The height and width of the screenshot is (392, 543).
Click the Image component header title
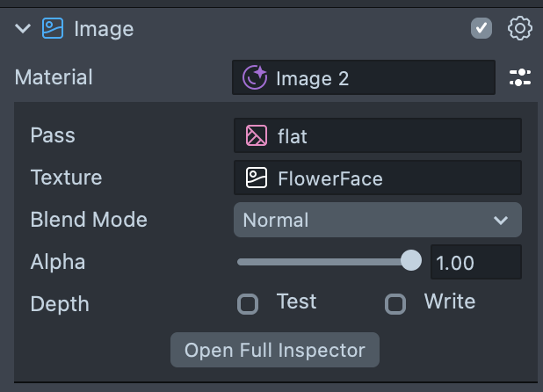point(104,29)
